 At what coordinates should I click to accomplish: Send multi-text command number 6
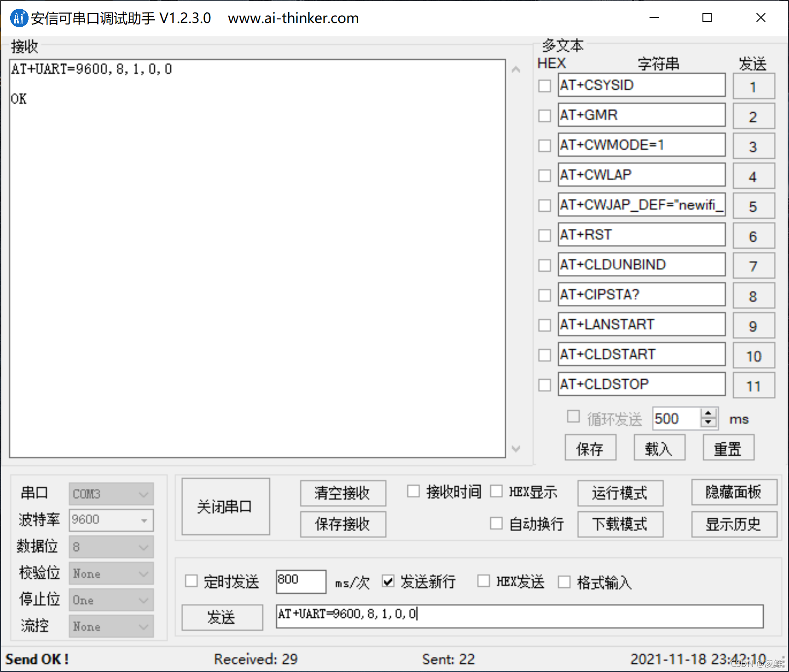(x=754, y=236)
